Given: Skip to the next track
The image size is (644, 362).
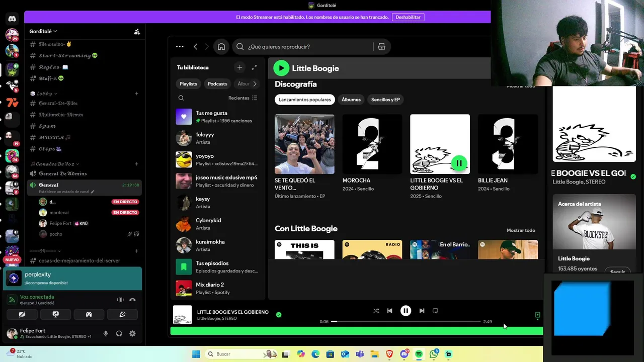Looking at the screenshot, I should (x=422, y=311).
